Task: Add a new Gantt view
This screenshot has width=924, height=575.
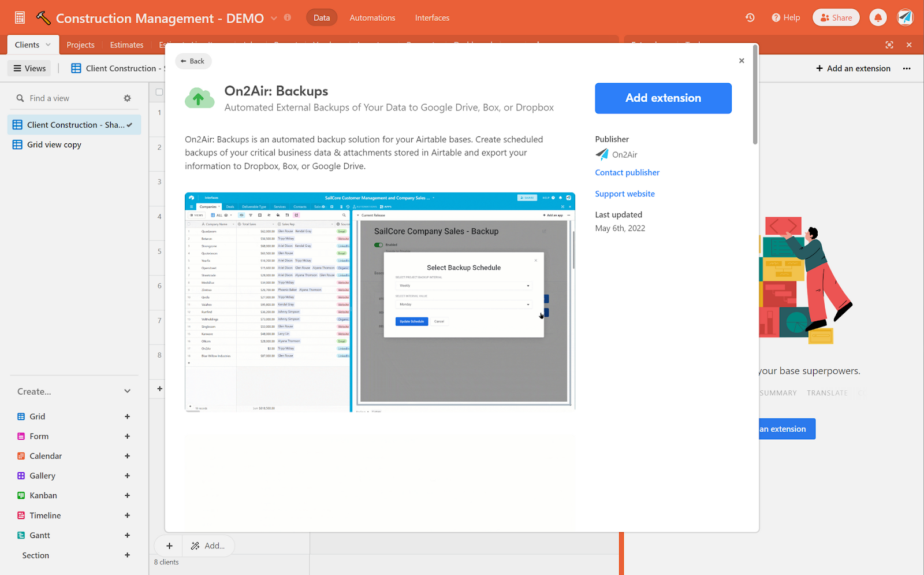Action: [x=127, y=535]
